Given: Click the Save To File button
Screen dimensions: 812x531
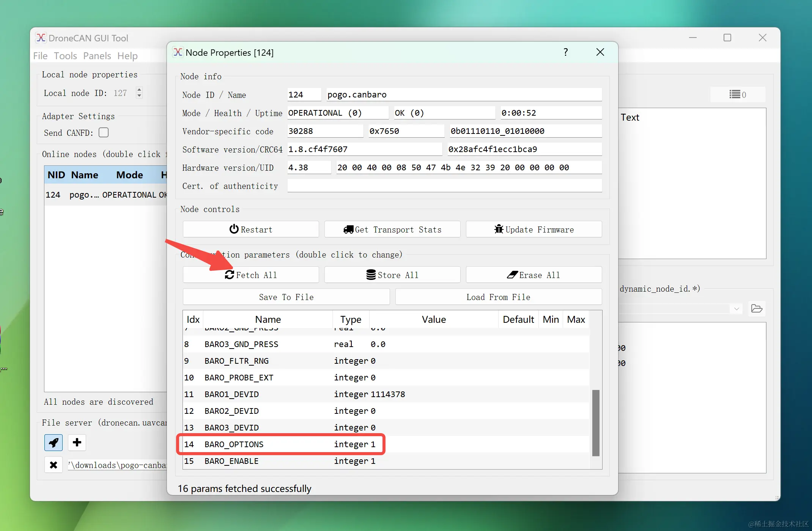Looking at the screenshot, I should coord(286,297).
